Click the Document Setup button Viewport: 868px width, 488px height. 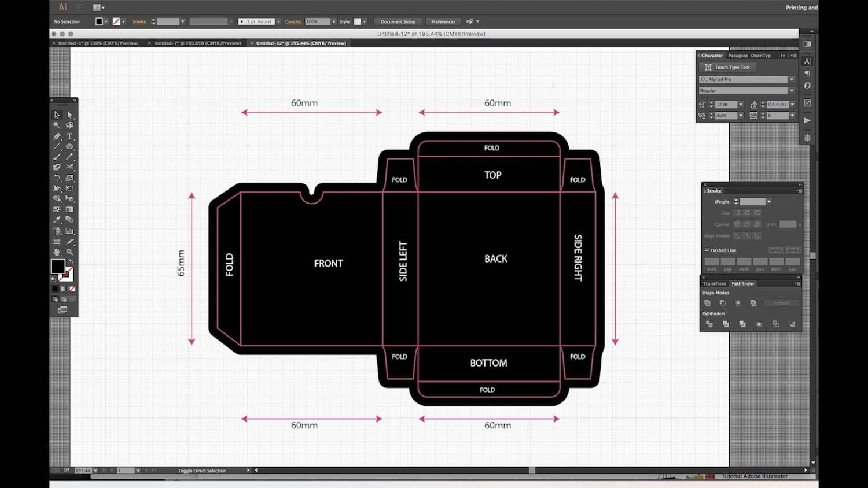[x=398, y=21]
